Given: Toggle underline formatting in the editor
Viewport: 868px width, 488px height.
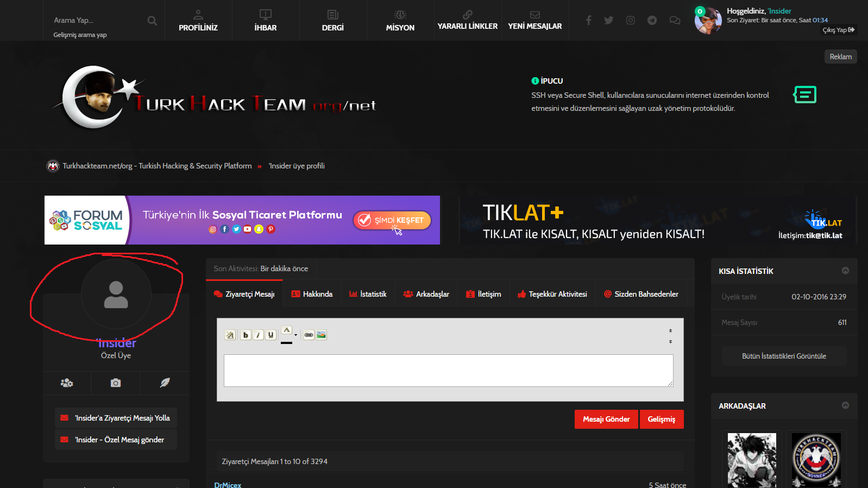Looking at the screenshot, I should (x=271, y=335).
